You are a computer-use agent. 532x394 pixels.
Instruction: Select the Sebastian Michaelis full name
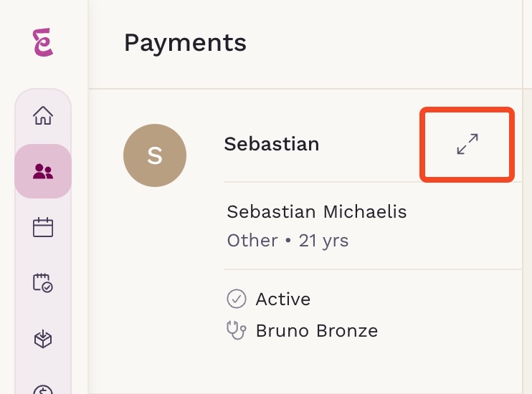pos(317,212)
